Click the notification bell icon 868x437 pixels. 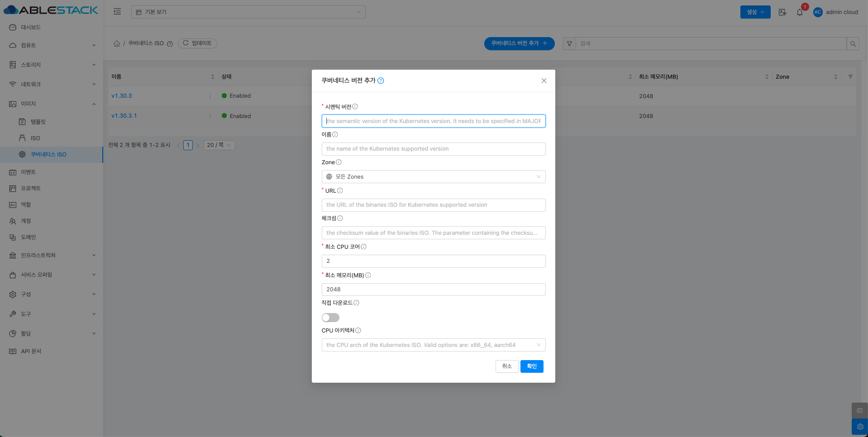(x=800, y=12)
